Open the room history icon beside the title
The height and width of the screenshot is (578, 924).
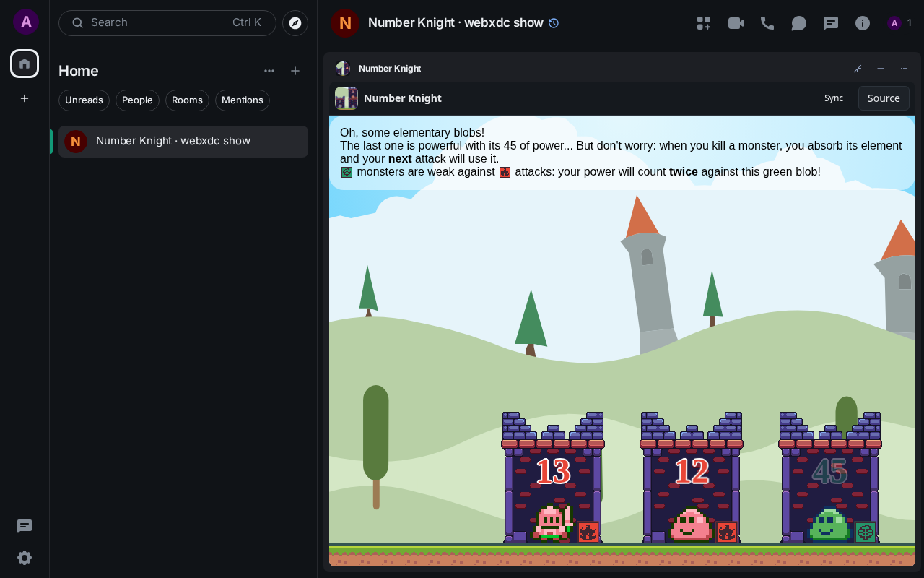pos(554,23)
